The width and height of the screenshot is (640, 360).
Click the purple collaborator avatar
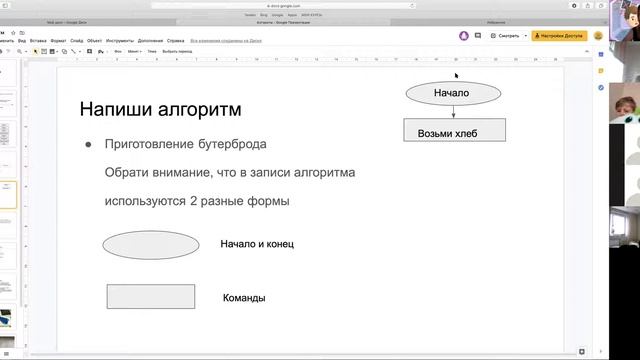(x=464, y=36)
